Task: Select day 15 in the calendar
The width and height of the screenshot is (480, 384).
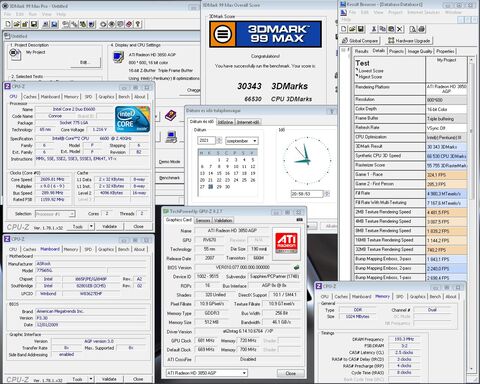Action: [219, 173]
